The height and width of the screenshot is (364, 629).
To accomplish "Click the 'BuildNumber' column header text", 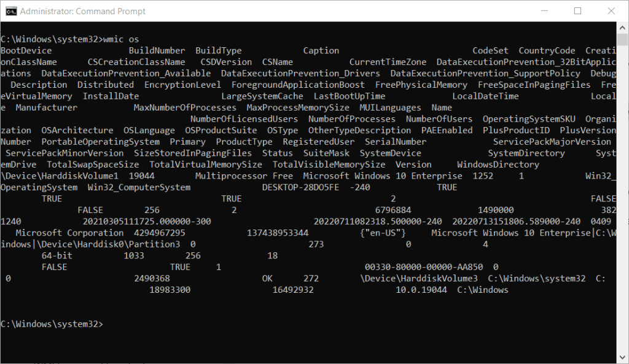I will [157, 50].
